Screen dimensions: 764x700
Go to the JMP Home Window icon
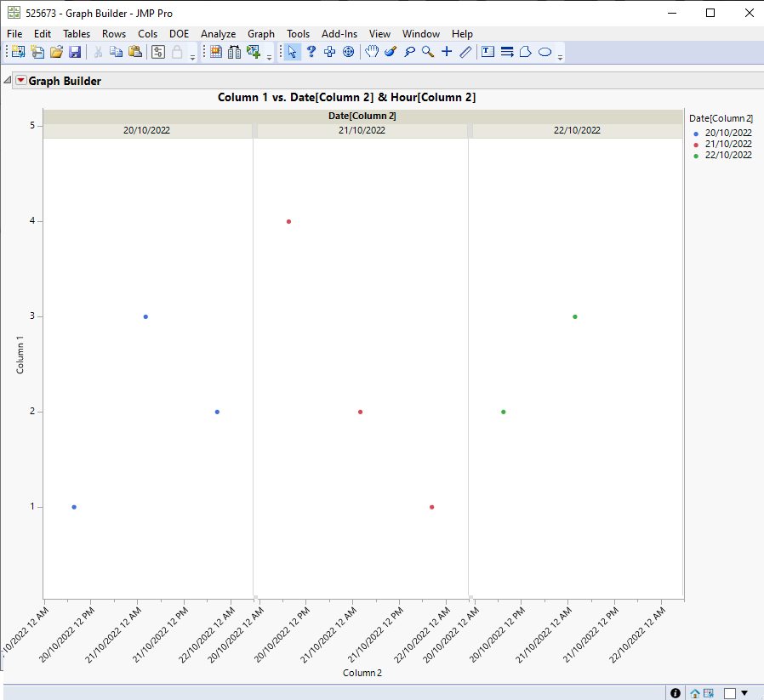click(x=695, y=693)
